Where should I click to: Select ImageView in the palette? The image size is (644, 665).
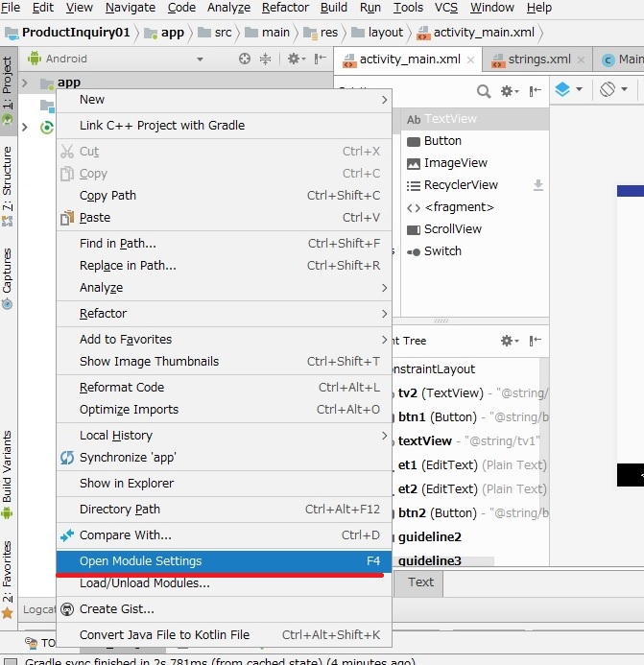[x=475, y=163]
